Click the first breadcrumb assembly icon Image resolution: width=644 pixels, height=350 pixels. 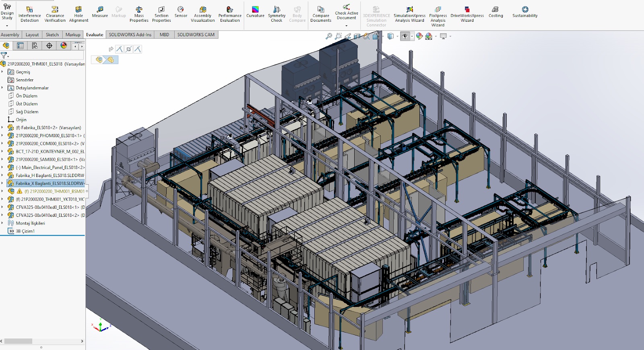coord(99,60)
